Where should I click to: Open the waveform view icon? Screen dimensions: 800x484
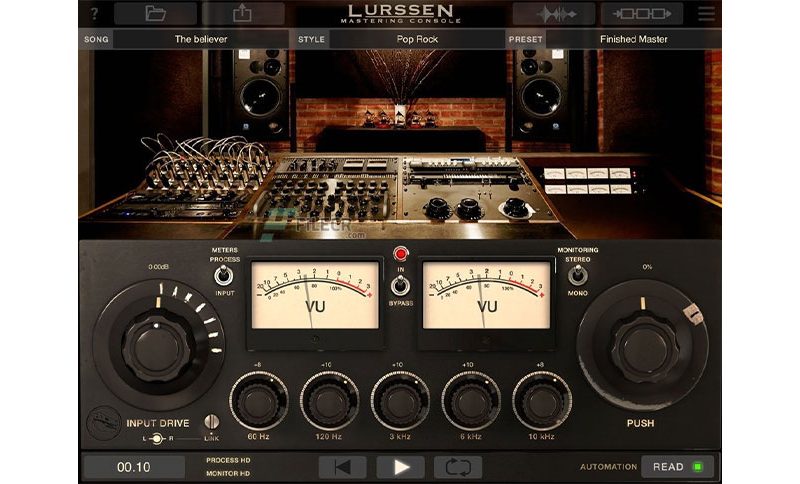pos(554,14)
